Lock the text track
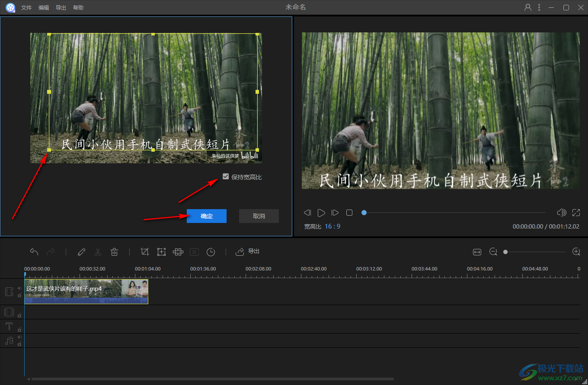Image resolution: width=588 pixels, height=385 pixels. (19, 329)
